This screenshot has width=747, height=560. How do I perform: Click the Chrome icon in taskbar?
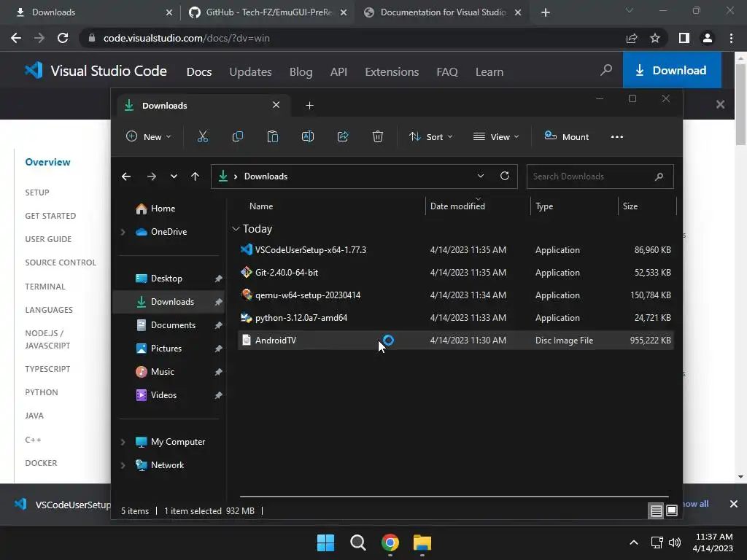click(x=390, y=542)
